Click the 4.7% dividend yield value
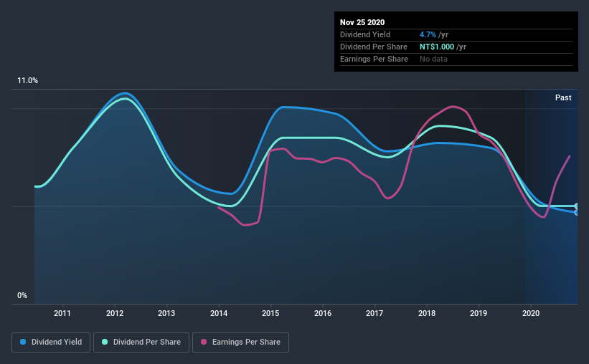589x364 pixels. pos(428,34)
